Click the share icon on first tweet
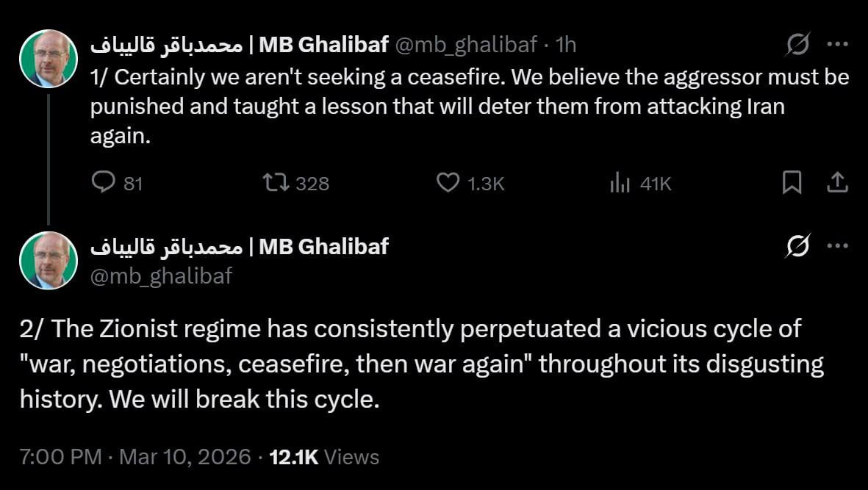The image size is (868, 490). pyautogui.click(x=837, y=182)
